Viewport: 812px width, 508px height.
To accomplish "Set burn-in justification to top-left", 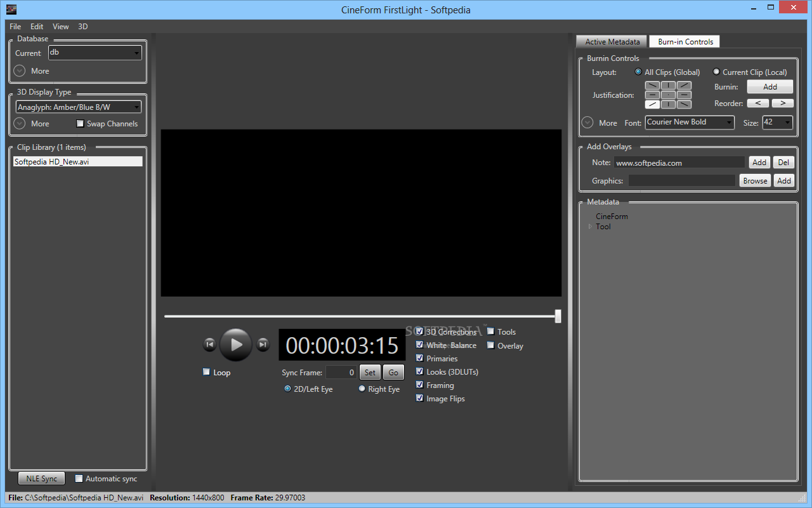I will click(x=652, y=85).
